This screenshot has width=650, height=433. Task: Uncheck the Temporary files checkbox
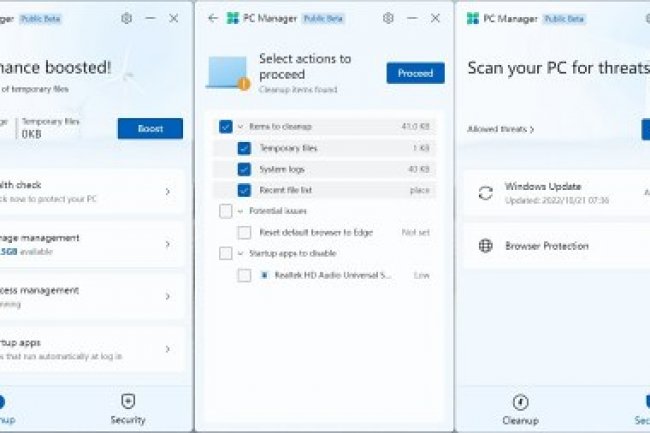(x=244, y=148)
